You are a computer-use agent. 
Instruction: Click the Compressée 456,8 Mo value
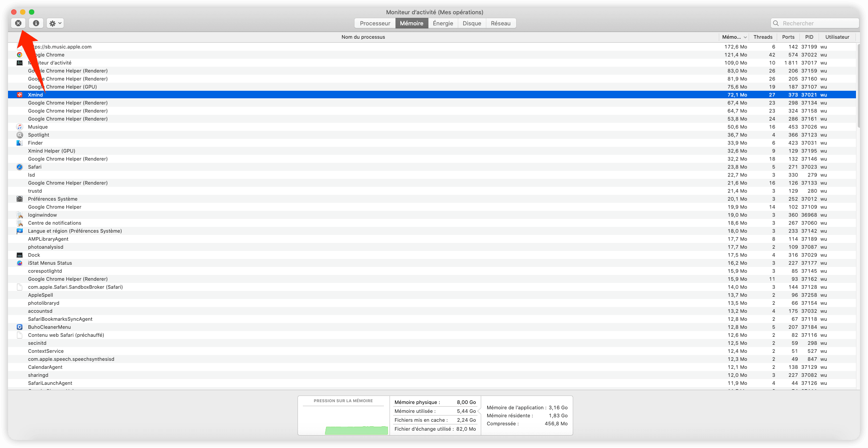tap(556, 424)
